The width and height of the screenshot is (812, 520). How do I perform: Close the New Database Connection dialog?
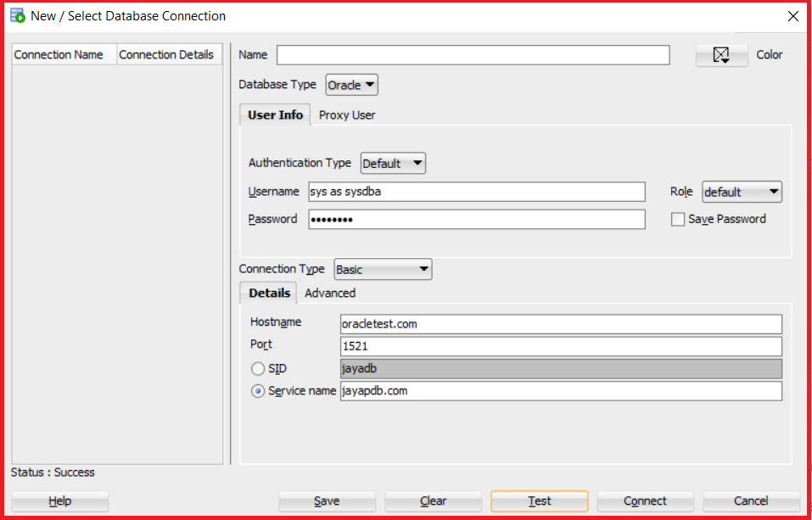[x=792, y=16]
